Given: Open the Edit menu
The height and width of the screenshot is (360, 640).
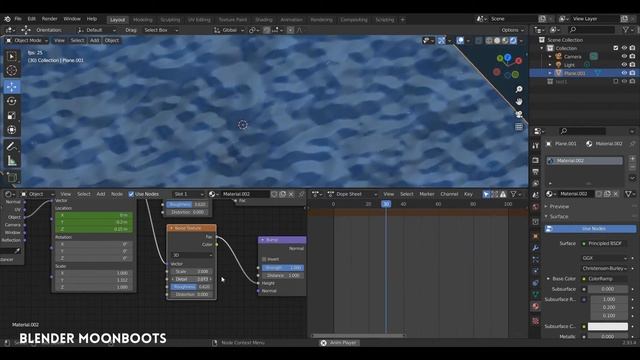Looking at the screenshot, I should click(31, 19).
